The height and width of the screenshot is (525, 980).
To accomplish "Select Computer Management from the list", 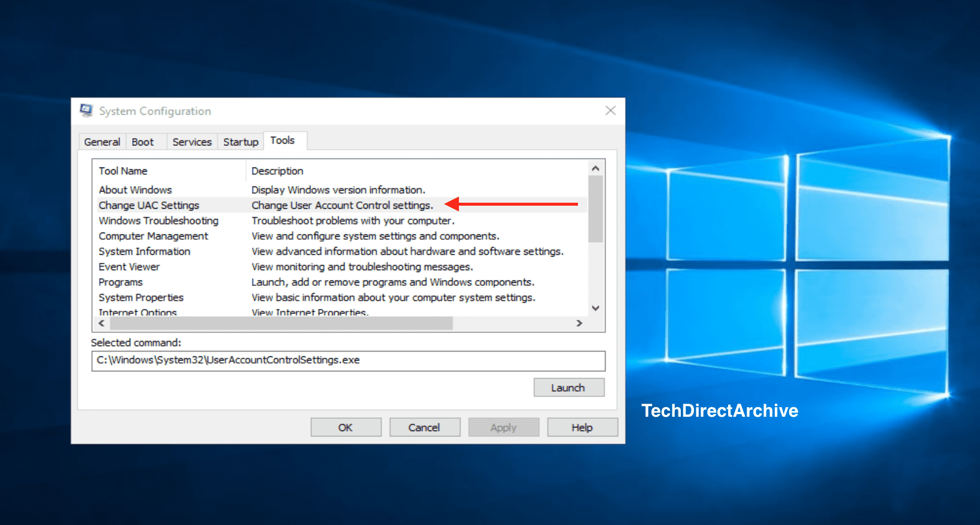I will pos(153,236).
